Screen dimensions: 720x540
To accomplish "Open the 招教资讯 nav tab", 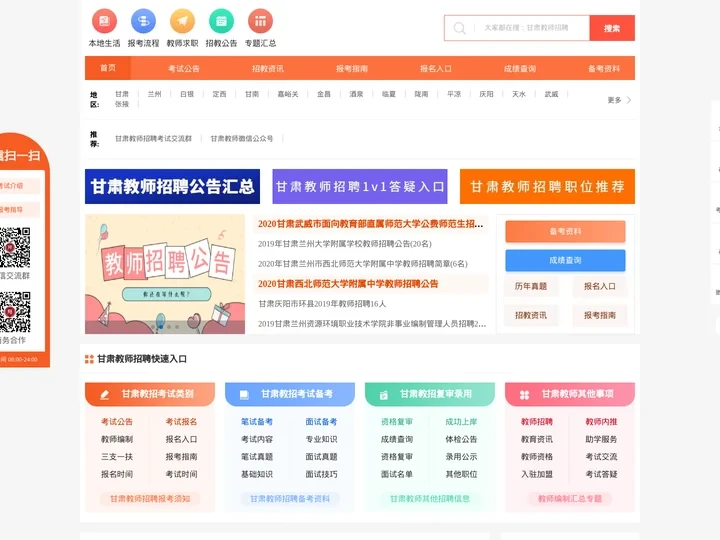I will click(268, 68).
